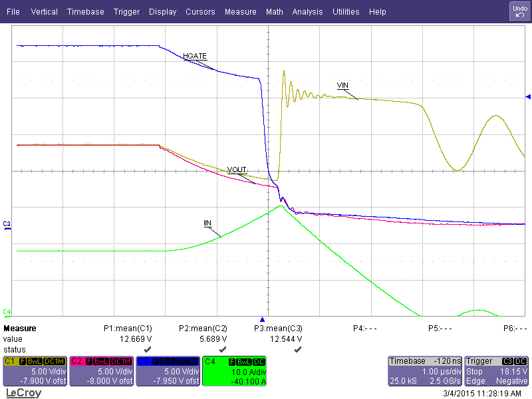Click the blue trigger position marker
This screenshot has width=532, height=399.
[262, 319]
